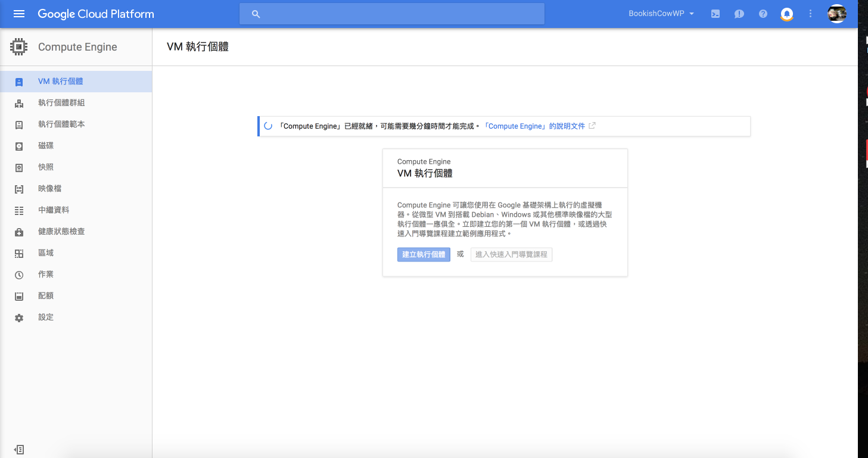Open 設定 (Settings) in sidebar
868x458 pixels.
(46, 317)
